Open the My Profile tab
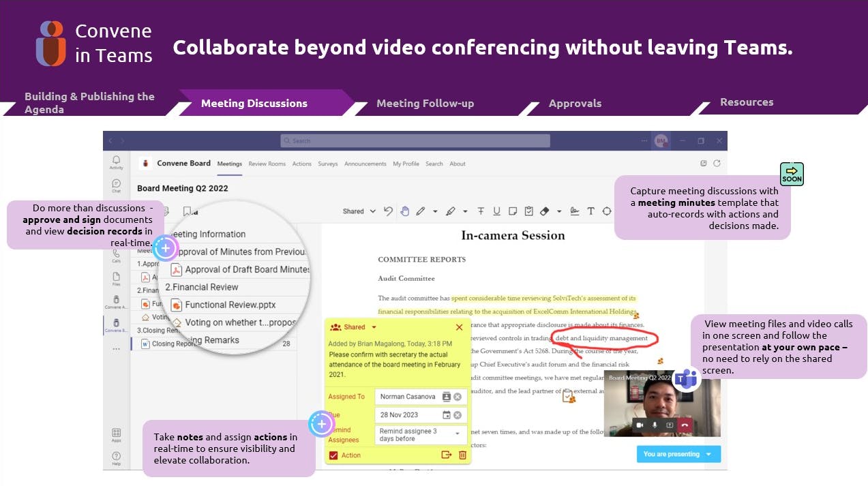 tap(406, 164)
